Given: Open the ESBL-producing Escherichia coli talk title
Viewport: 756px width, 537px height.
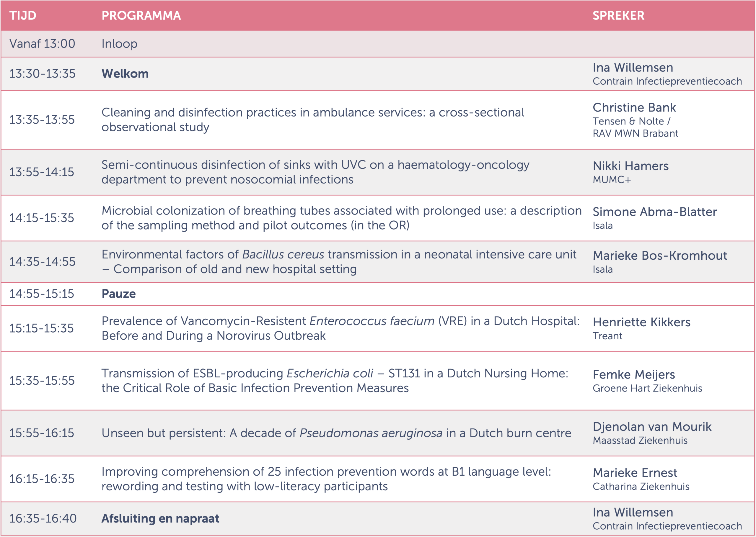Looking at the screenshot, I should (335, 380).
